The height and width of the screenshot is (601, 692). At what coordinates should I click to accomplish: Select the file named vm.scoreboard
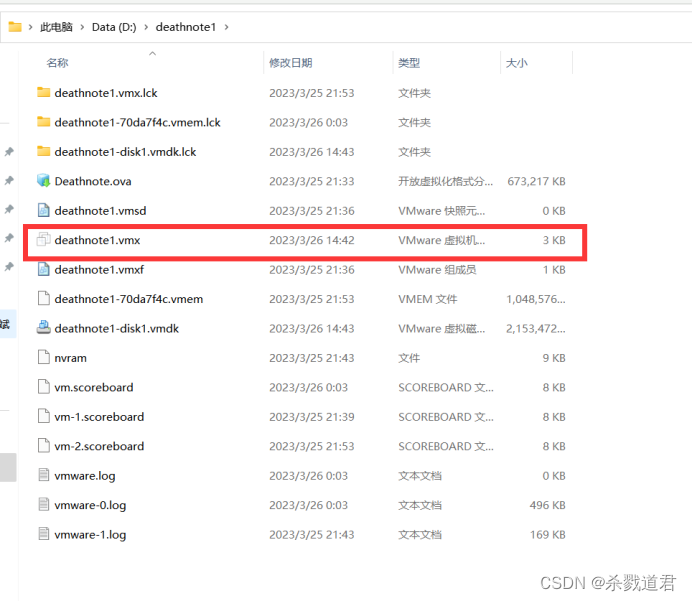[94, 387]
